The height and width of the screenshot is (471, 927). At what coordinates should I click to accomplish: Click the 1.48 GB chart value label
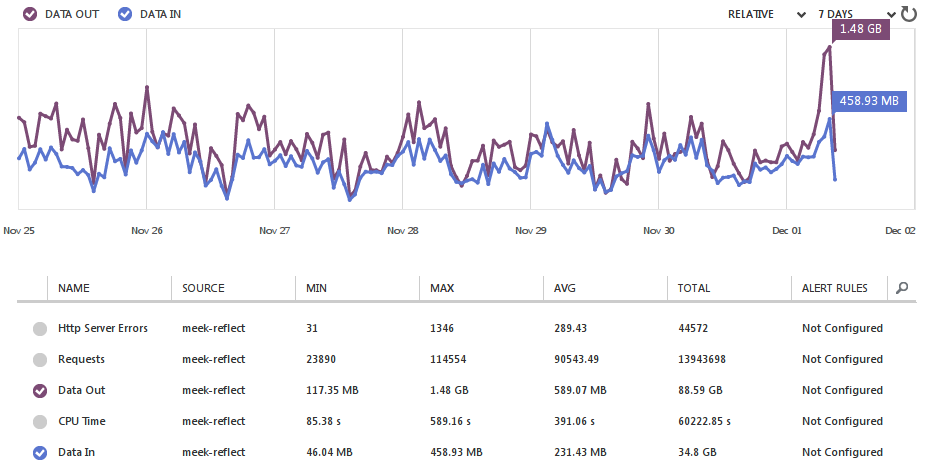coord(859,29)
